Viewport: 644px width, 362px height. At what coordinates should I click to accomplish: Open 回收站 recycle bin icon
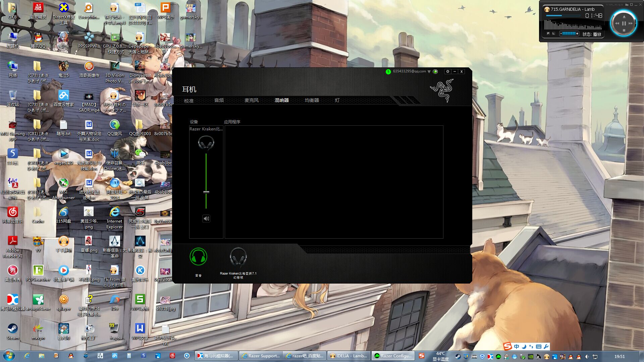click(x=13, y=98)
